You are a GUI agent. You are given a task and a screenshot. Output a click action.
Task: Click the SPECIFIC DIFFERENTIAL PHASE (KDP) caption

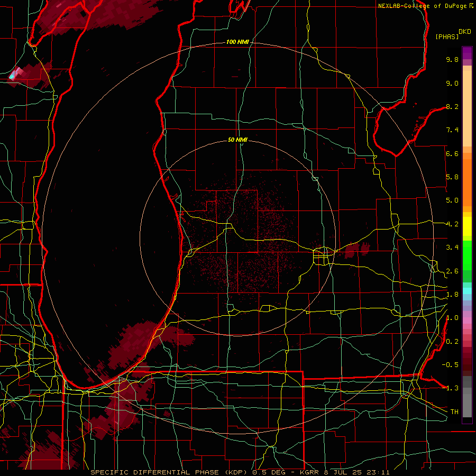(170, 472)
